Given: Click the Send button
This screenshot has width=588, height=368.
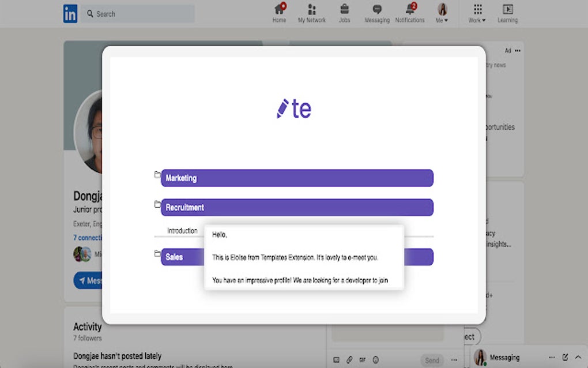Looking at the screenshot, I should coord(432,360).
